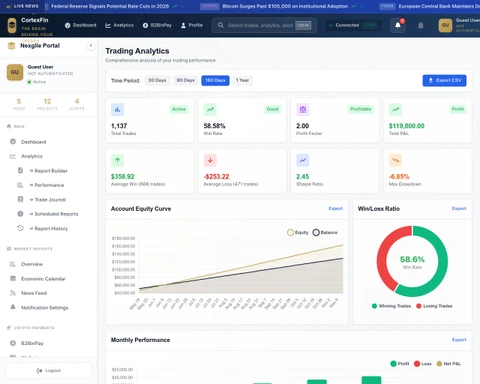Export the Account Equity Curve chart

[336, 208]
